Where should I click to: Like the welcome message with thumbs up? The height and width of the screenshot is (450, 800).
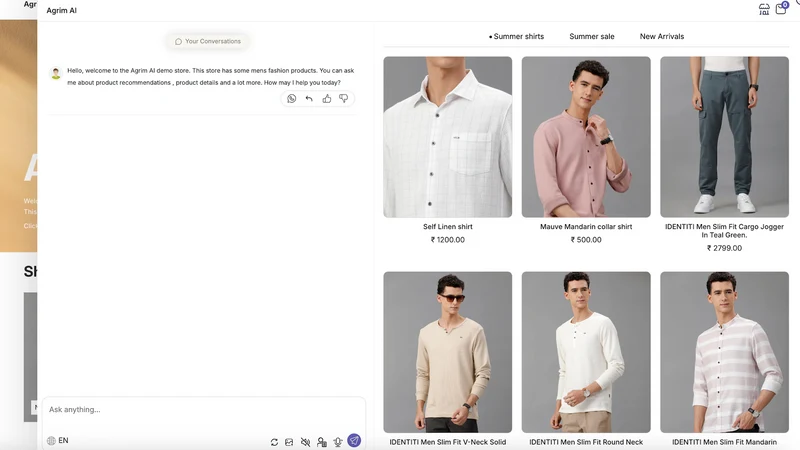[327, 98]
